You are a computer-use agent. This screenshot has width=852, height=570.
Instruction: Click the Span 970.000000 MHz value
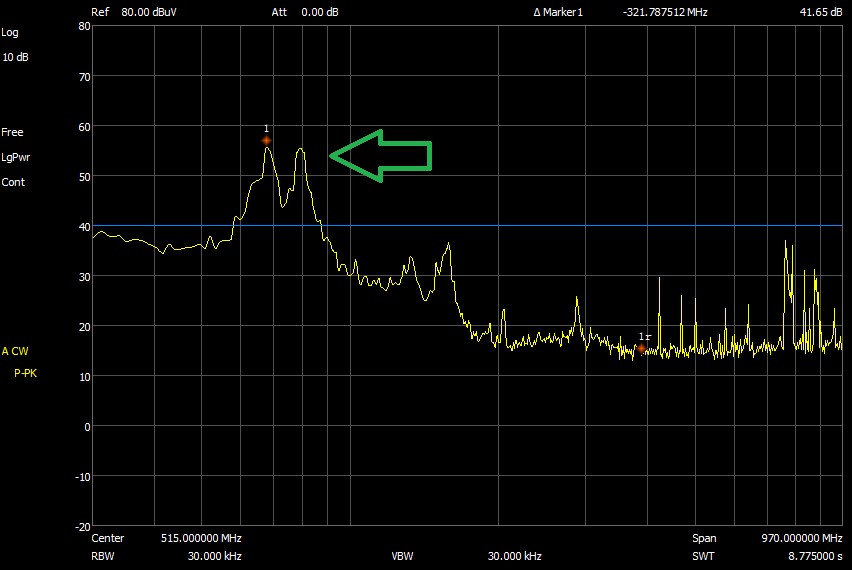[801, 538]
